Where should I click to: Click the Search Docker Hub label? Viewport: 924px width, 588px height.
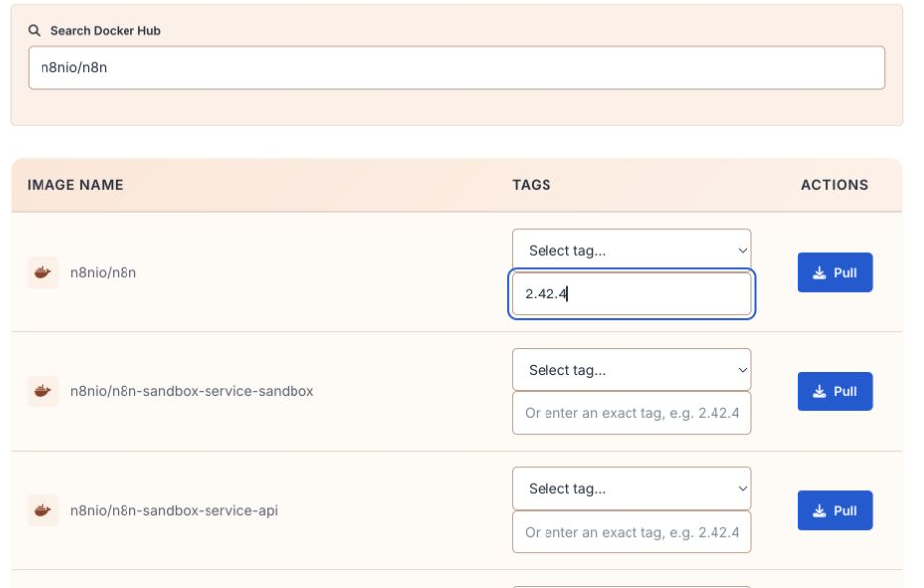coord(106,30)
